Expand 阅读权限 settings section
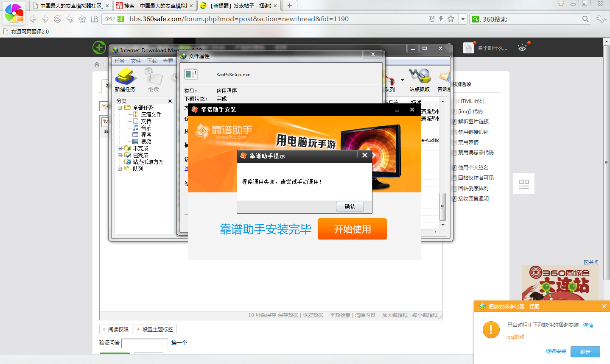This screenshot has height=364, width=610. tap(116, 329)
